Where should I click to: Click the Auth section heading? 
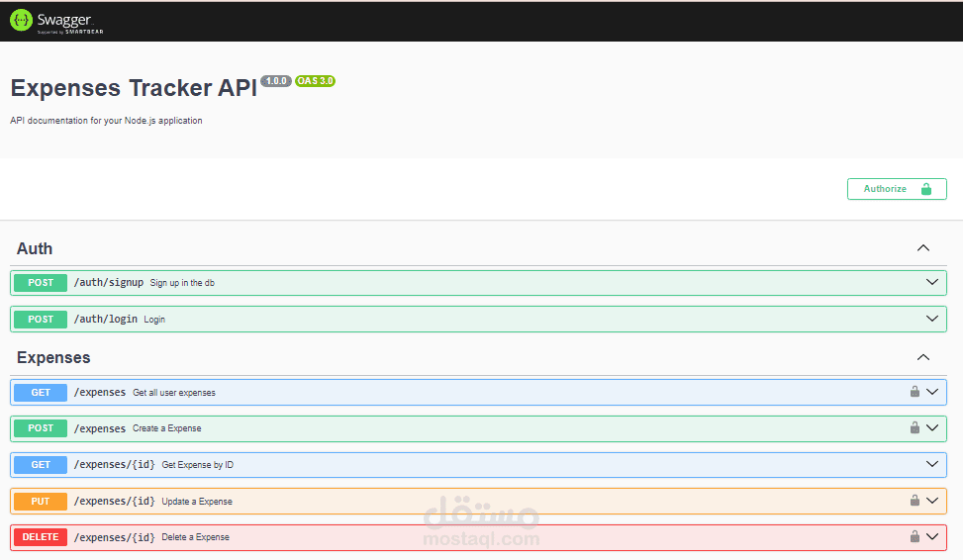click(35, 248)
